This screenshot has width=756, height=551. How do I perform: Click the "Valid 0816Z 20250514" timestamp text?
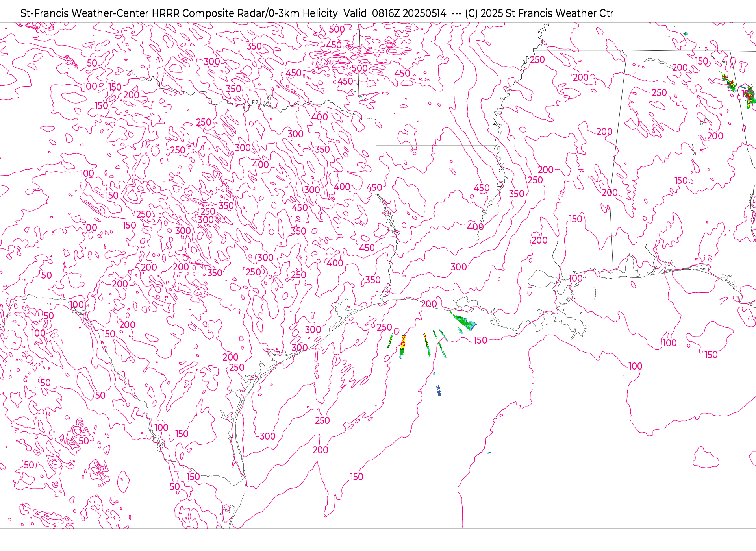tap(395, 13)
